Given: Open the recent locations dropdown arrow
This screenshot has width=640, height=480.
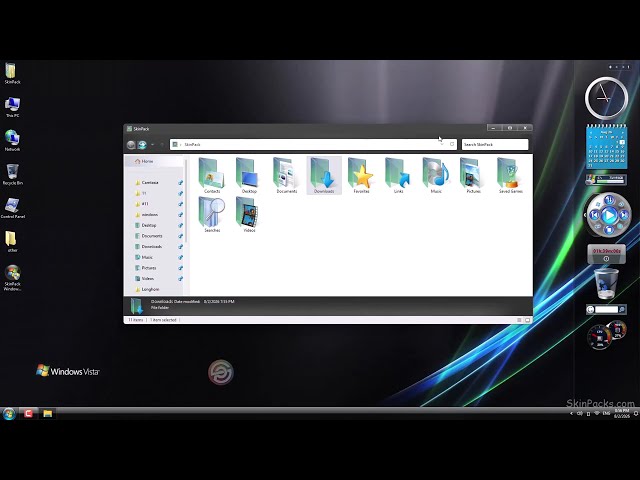Looking at the screenshot, I should pos(152,144).
